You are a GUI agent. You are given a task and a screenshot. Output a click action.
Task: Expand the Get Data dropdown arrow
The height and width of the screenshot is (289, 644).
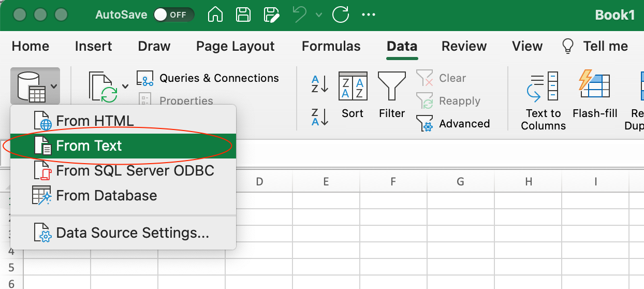tap(54, 86)
